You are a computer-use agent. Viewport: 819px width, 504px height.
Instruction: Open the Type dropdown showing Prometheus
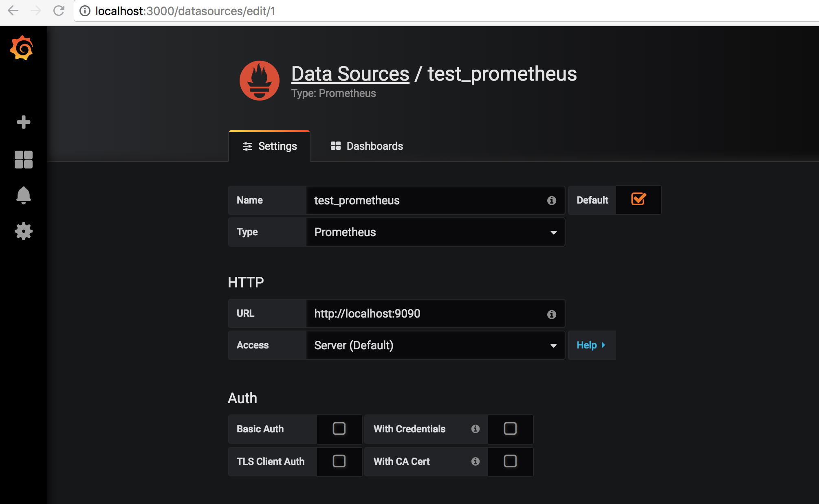436,232
